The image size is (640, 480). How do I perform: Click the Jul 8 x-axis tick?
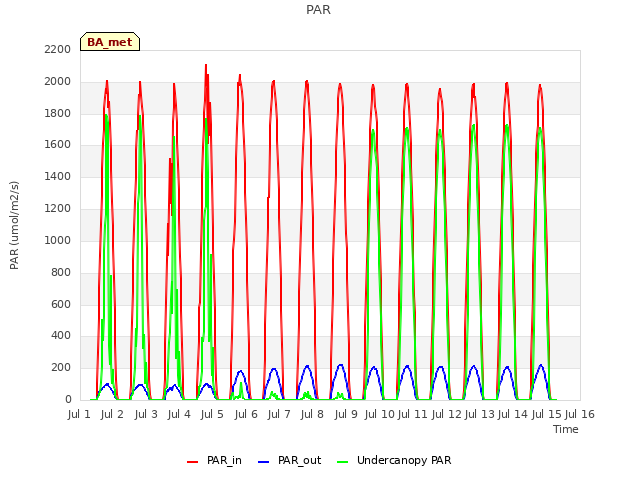(x=312, y=414)
